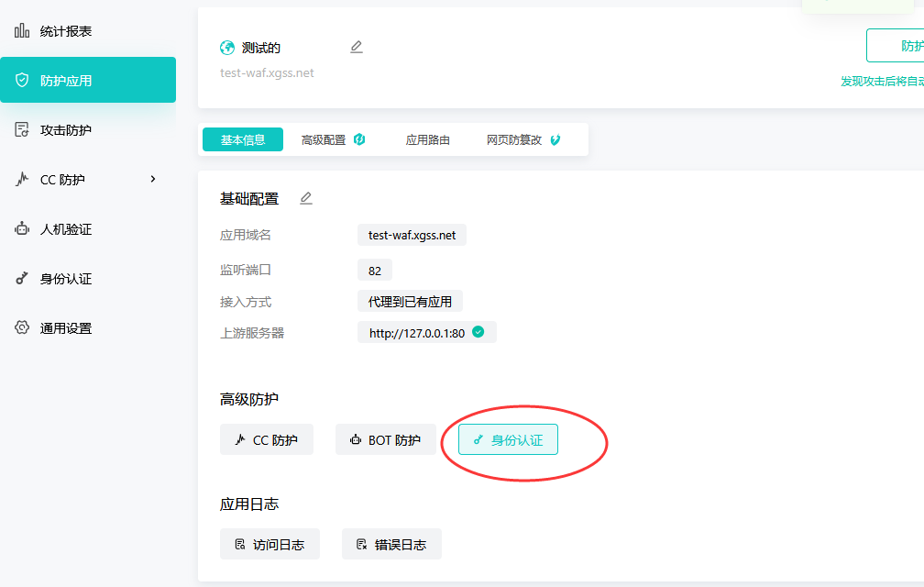This screenshot has height=587, width=924.
Task: Select 防护应用 in the sidebar
Action: (x=65, y=81)
